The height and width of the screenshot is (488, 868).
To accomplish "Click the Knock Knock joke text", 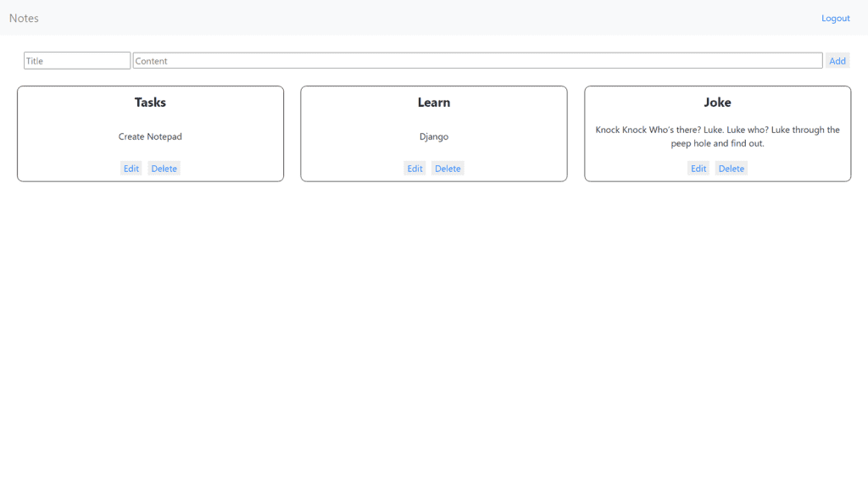I will [717, 136].
